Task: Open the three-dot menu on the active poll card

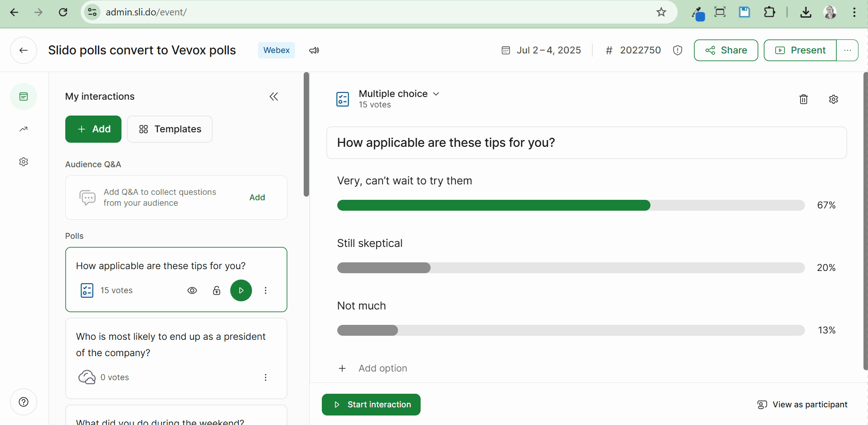Action: [x=266, y=290]
